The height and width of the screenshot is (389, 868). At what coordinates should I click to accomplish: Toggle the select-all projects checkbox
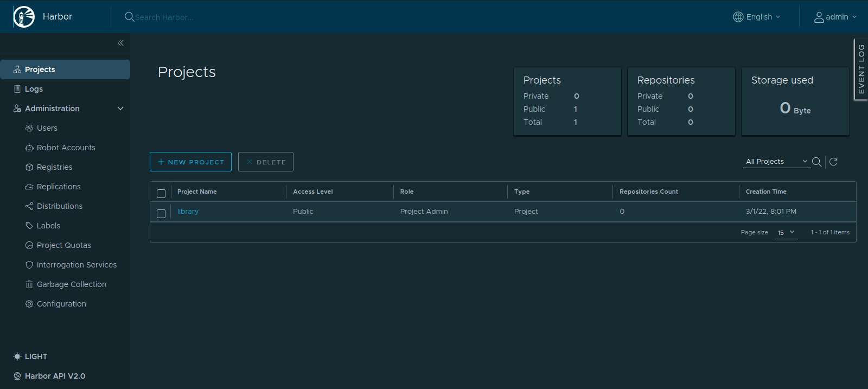pos(161,194)
